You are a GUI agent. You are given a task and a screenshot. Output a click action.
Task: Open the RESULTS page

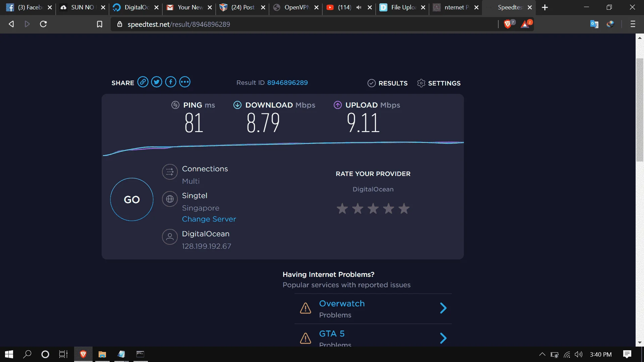[388, 83]
